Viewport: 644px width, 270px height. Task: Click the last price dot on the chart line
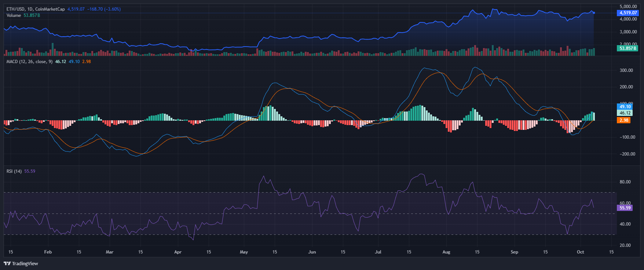594,13
